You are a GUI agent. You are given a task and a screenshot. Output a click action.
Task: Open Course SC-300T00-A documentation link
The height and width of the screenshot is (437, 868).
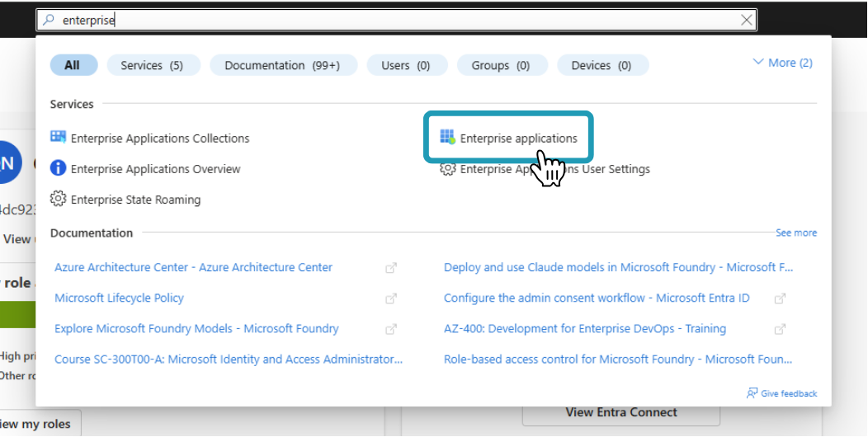point(228,359)
